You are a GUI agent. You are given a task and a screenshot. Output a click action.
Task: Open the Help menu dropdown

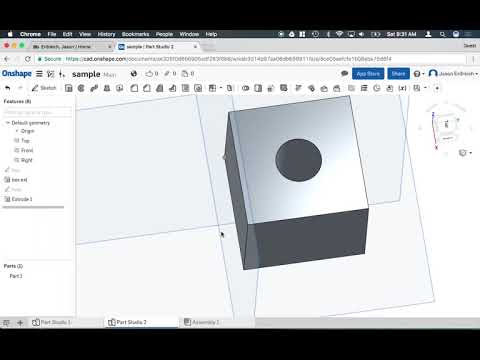point(419,74)
